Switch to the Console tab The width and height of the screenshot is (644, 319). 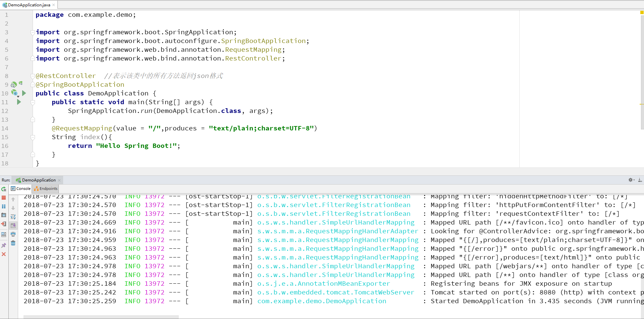pyautogui.click(x=20, y=189)
